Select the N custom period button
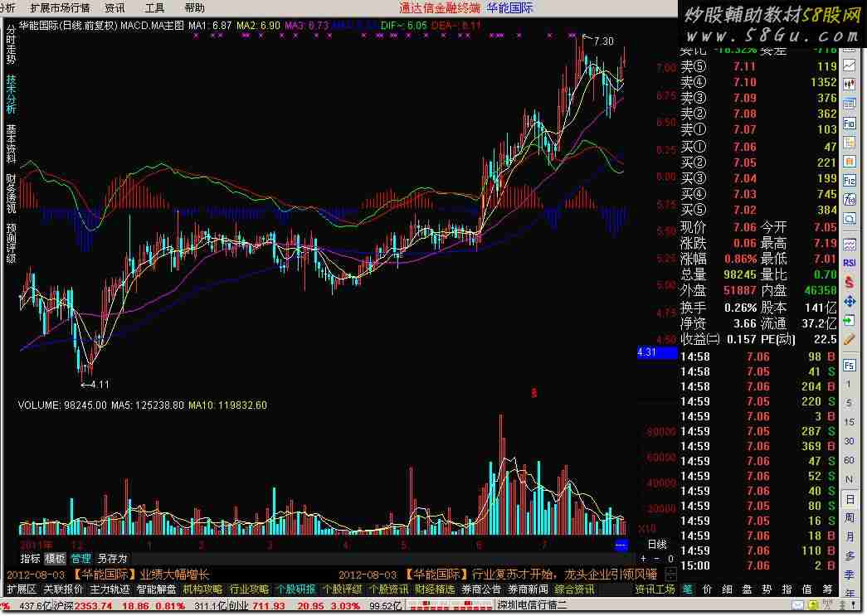Viewport: 867px width, 616px height. coord(849,479)
